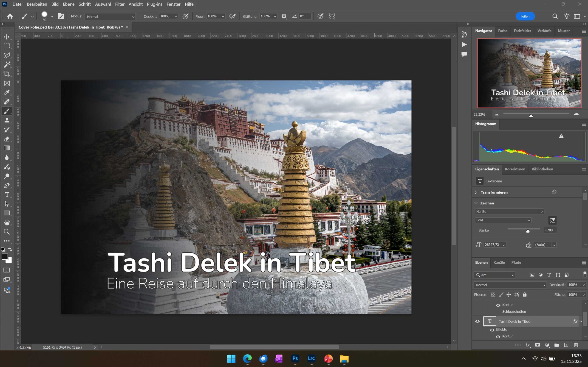This screenshot has height=367, width=588.
Task: Click the foreground color swatch
Action: coord(5,257)
